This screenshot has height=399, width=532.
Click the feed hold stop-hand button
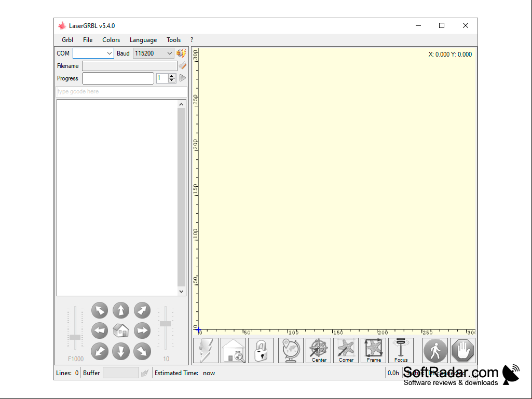tap(463, 350)
